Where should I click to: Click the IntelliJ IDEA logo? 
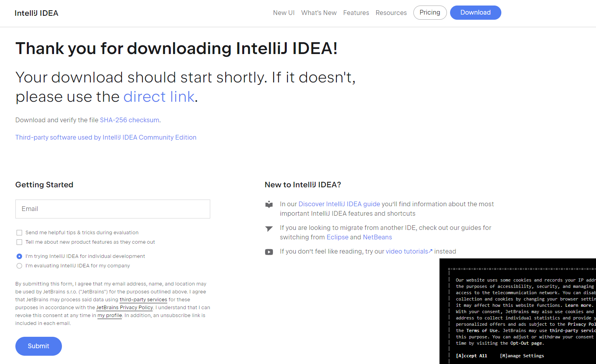click(x=36, y=13)
